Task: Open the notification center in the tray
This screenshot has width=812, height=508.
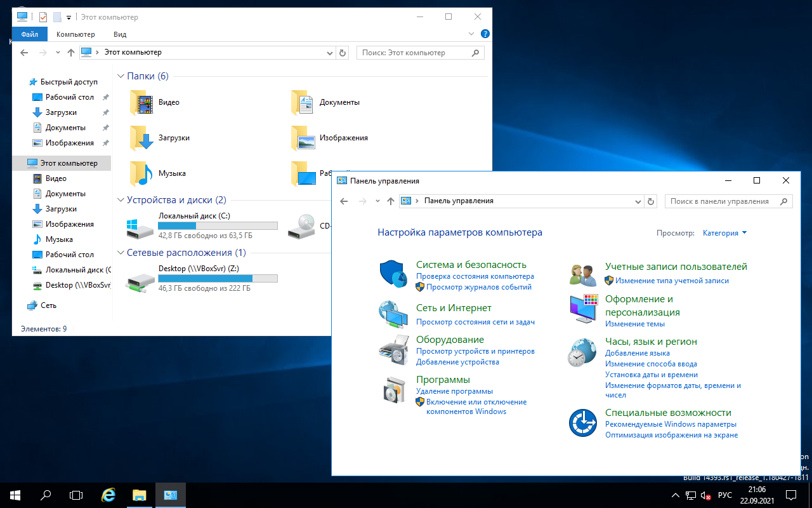Action: click(x=791, y=495)
